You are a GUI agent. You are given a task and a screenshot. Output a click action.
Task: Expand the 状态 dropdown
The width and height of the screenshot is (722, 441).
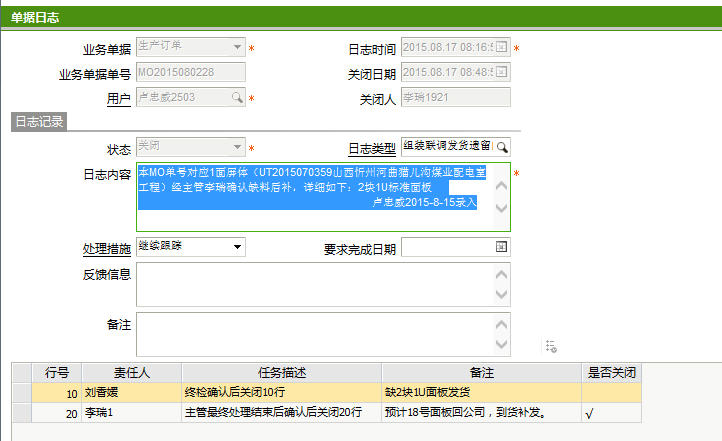pyautogui.click(x=237, y=147)
